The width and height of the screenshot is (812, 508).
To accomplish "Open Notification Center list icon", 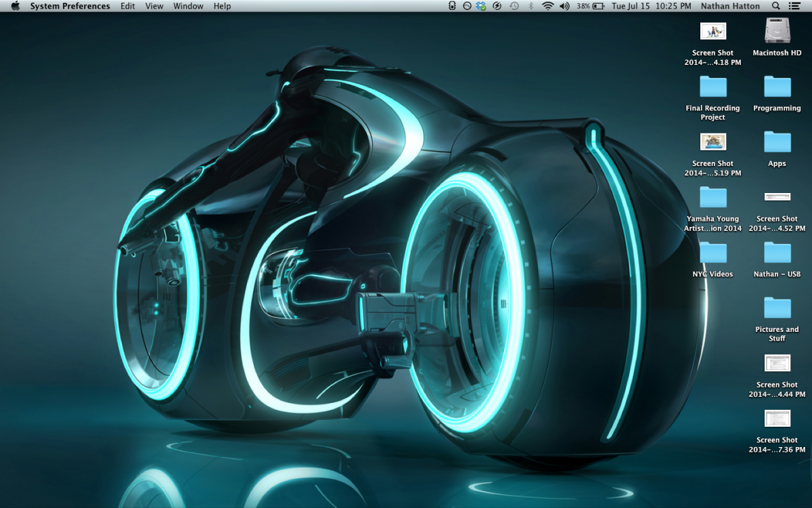I will pos(795,6).
